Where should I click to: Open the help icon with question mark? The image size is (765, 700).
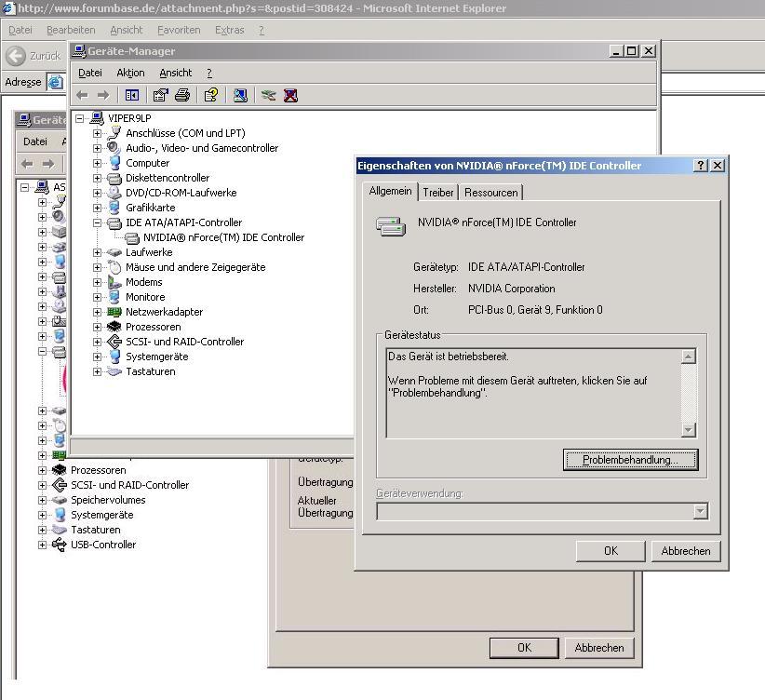pos(211,95)
